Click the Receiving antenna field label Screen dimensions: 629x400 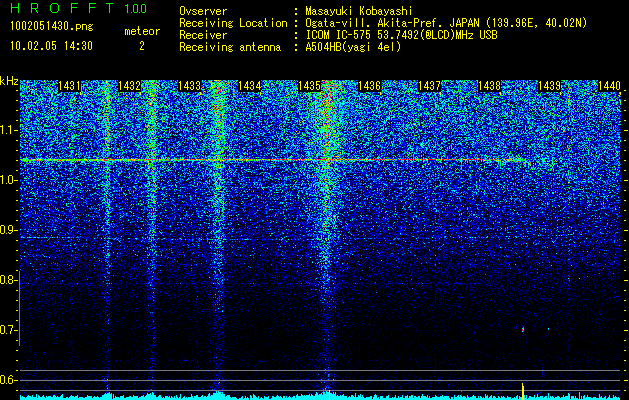click(x=230, y=47)
